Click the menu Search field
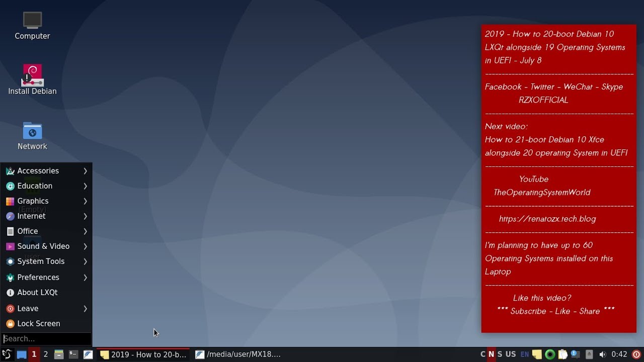Viewport: 644px width, 362px height. coord(46,339)
